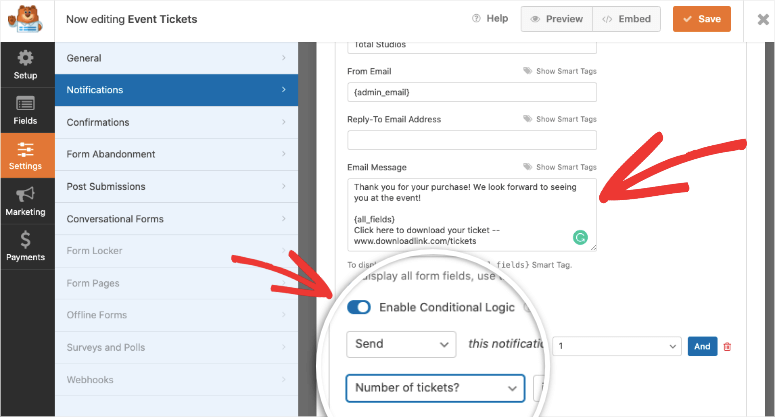Screen dimensions: 775x417
Task: Show Smart Tags for Email Message
Action: (x=566, y=167)
